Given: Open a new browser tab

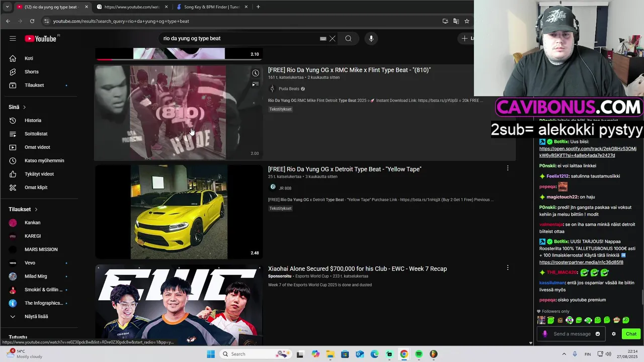Looking at the screenshot, I should click(258, 7).
